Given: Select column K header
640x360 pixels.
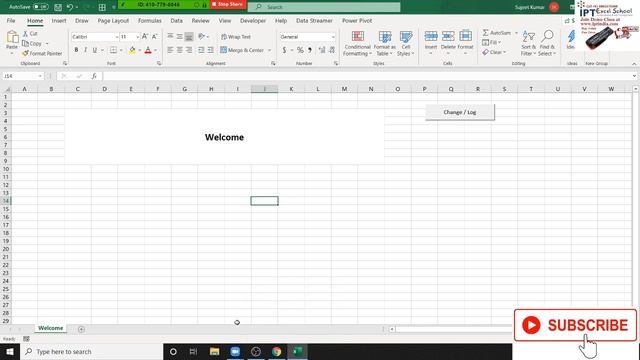Looking at the screenshot, I should (x=291, y=89).
